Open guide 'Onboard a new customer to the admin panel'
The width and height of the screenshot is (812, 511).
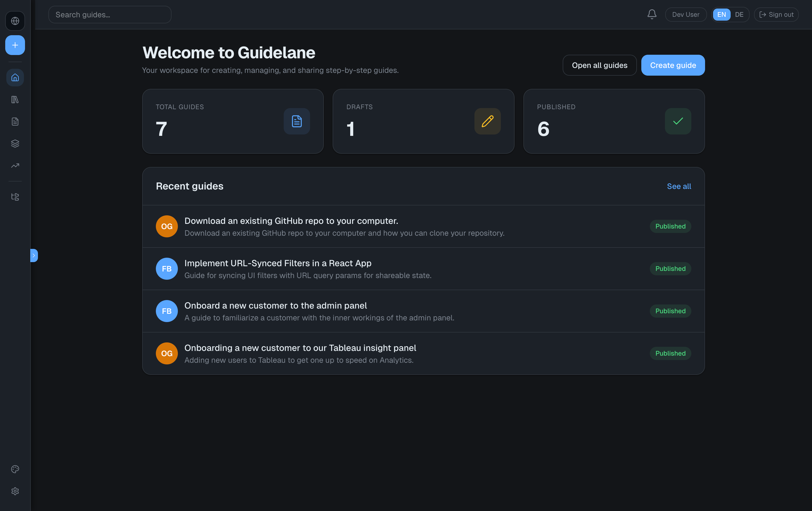coord(423,311)
